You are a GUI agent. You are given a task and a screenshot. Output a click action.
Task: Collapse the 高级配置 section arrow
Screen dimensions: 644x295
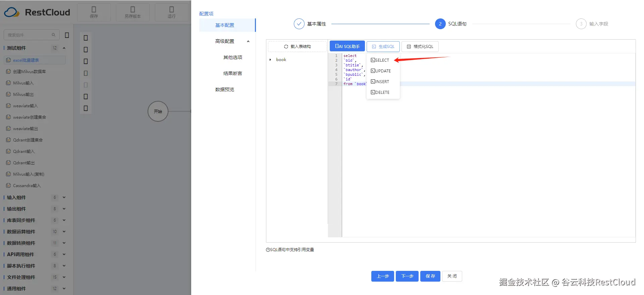pos(248,42)
